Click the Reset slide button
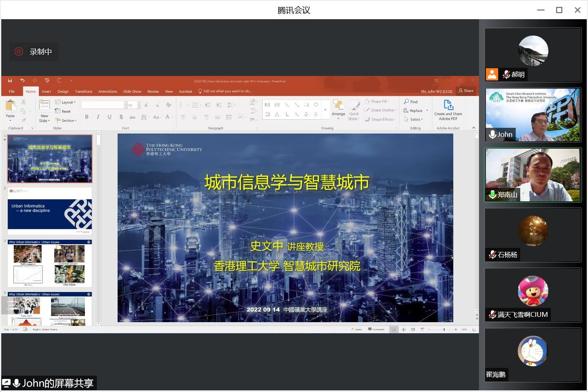588x392 pixels. click(x=63, y=111)
